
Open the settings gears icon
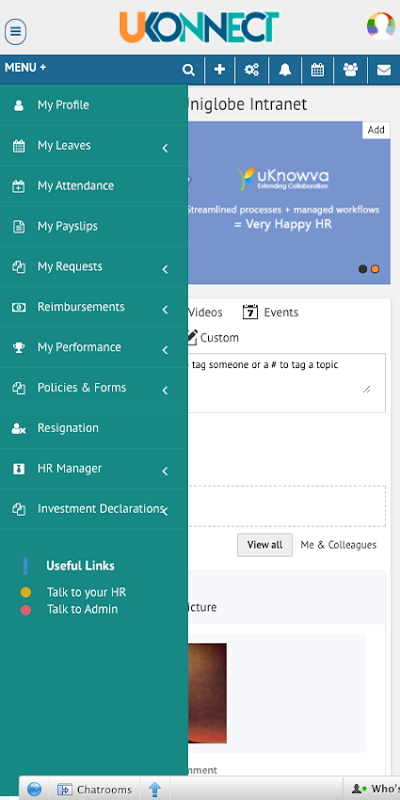click(252, 69)
